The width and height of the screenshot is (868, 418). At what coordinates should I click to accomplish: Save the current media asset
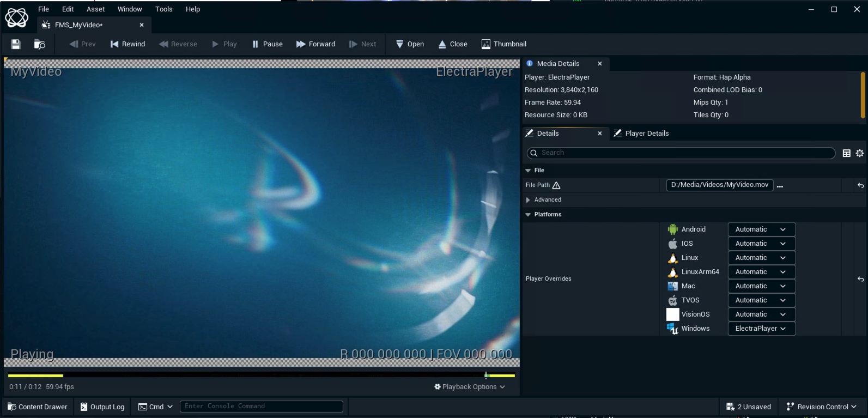coord(16,44)
